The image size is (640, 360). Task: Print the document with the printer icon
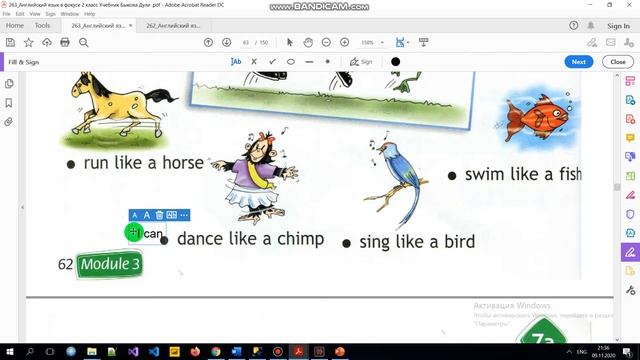[x=65, y=42]
